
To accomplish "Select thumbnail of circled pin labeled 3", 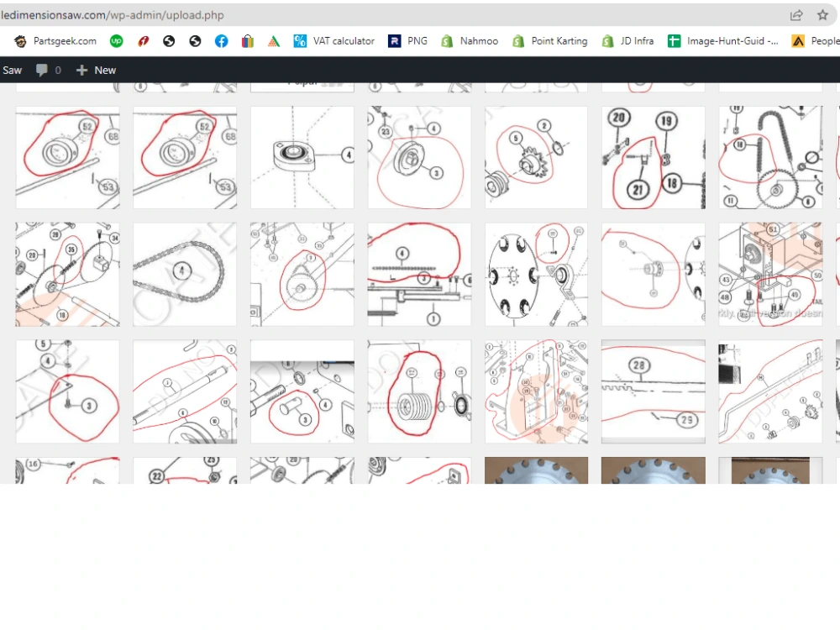I will (302, 391).
